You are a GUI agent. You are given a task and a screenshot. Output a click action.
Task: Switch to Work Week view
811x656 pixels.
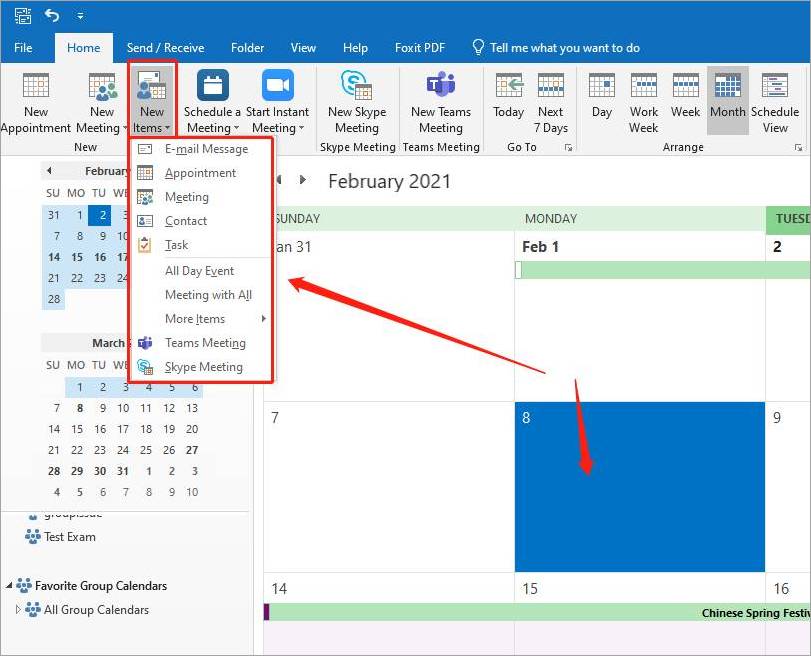[x=643, y=88]
